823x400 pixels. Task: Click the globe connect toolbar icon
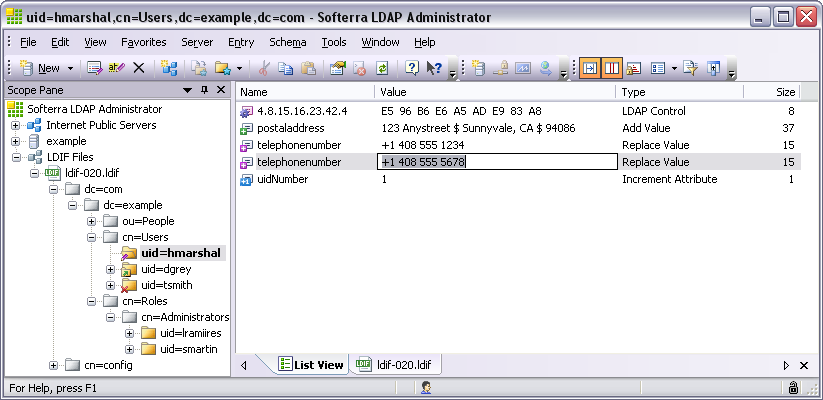tap(546, 68)
